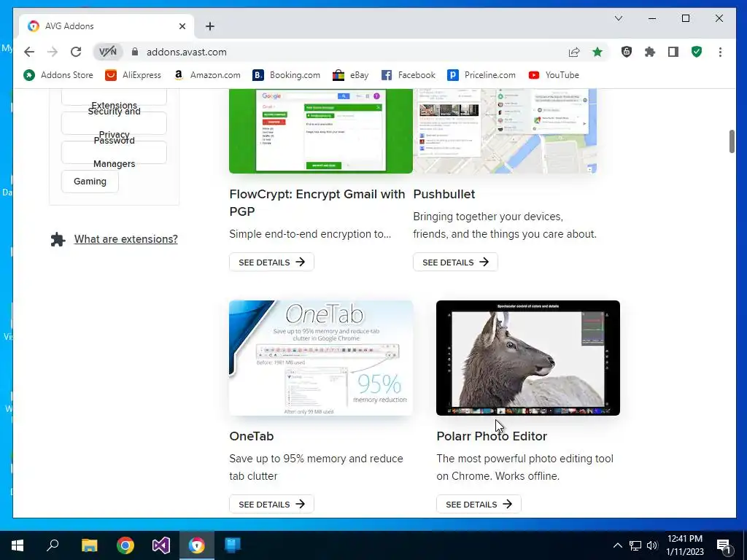
Task: Click the page vertical scrollbar thumb
Action: point(732,141)
